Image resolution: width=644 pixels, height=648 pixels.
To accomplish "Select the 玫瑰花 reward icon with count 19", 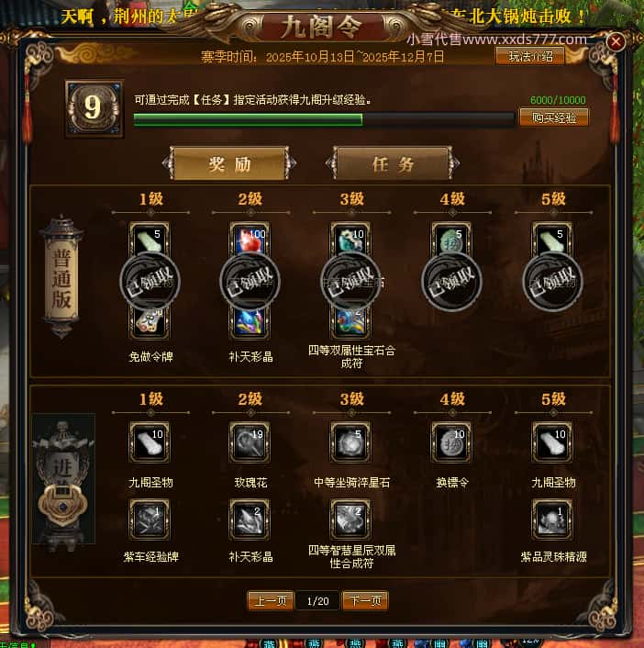I will pos(250,442).
